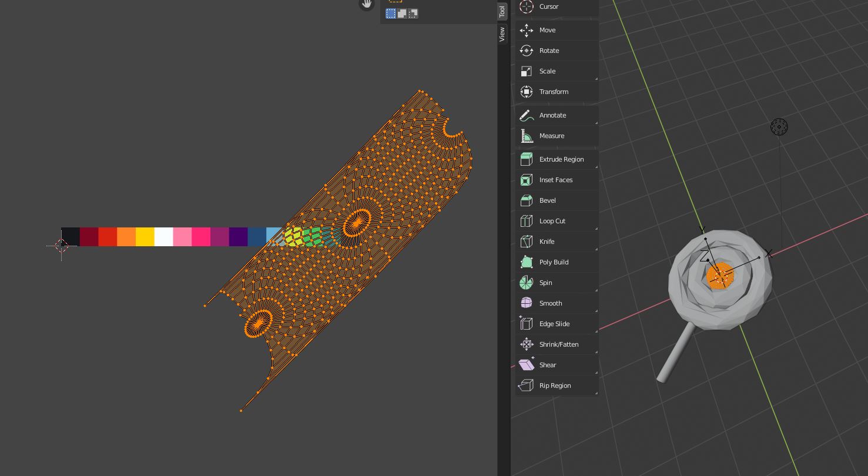
Task: Click the Rip Region tool button
Action: 556,386
